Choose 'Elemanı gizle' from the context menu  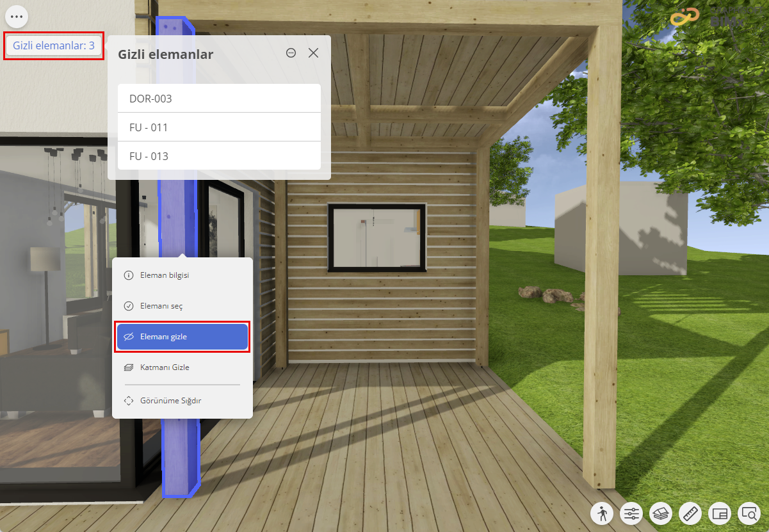pyautogui.click(x=182, y=337)
